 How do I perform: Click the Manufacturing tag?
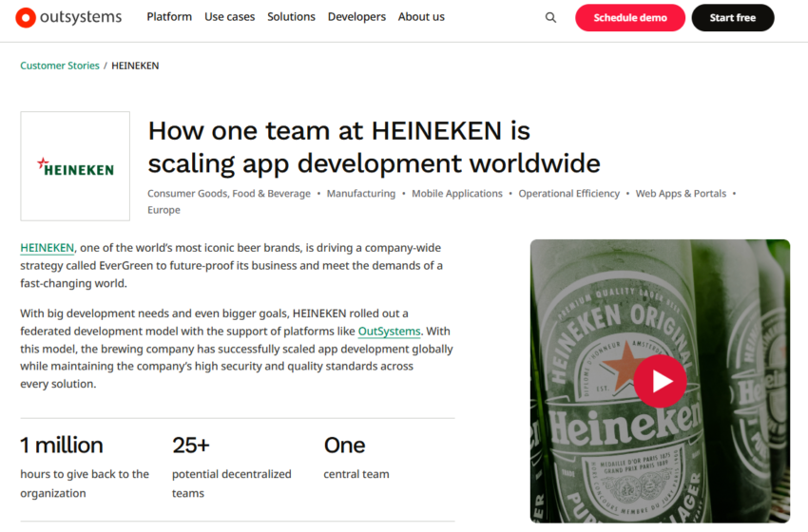[360, 194]
